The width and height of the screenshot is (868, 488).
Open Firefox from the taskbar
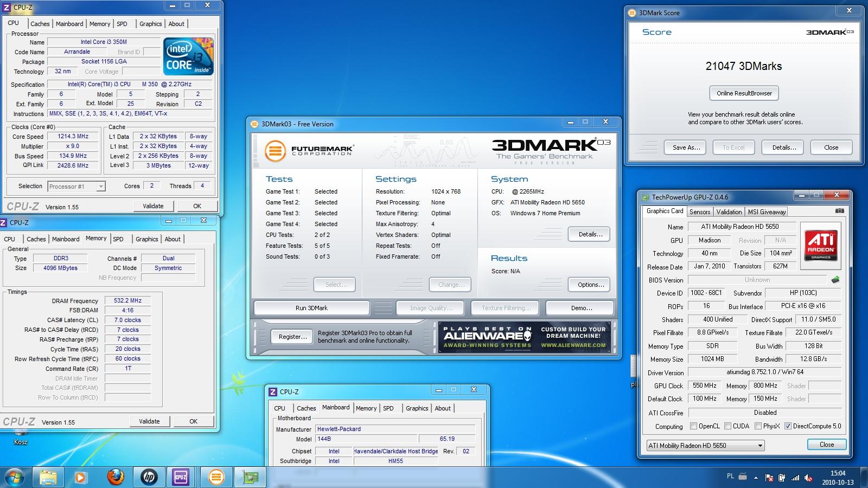115,477
